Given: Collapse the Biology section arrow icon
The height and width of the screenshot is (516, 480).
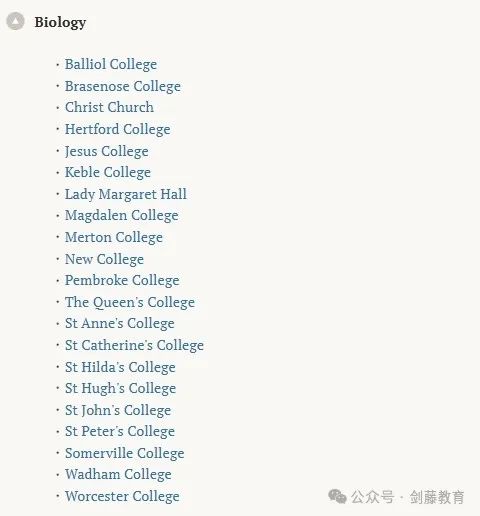Looking at the screenshot, I should [x=15, y=21].
